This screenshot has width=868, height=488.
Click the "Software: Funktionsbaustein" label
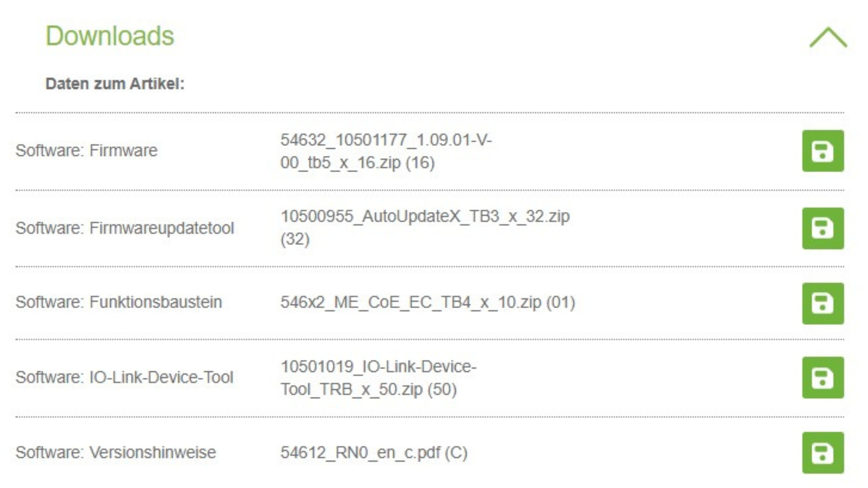point(119,302)
